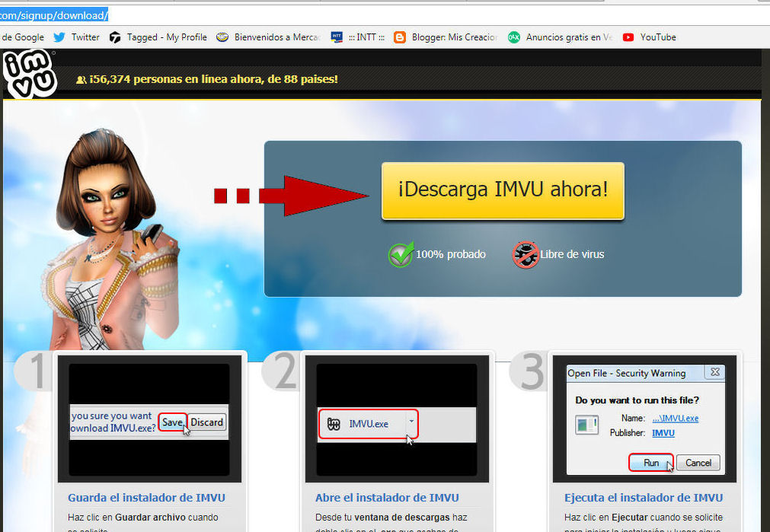
Task: Select the 'de Google' bookmark entry
Action: pos(23,37)
